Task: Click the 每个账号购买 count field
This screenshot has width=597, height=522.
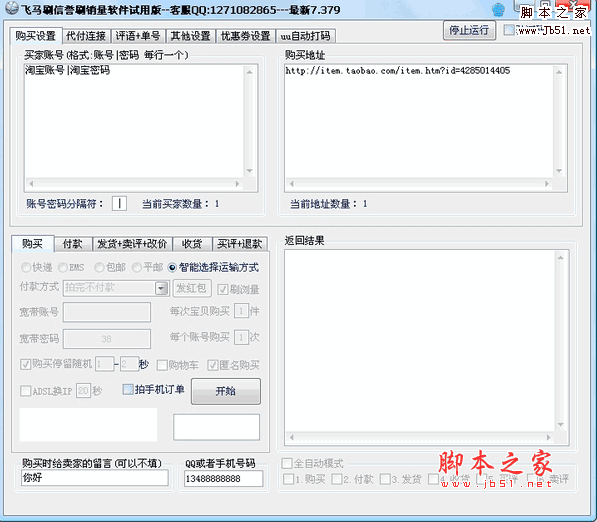Action: (x=241, y=337)
